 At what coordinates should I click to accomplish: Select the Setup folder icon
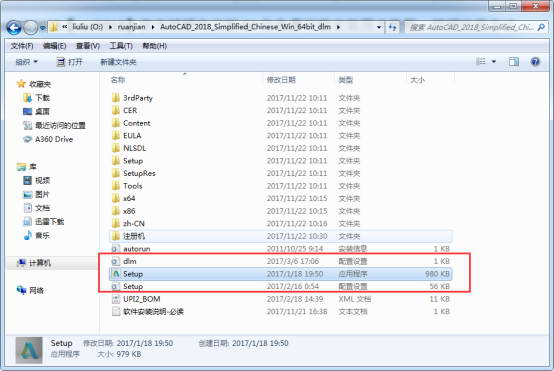pyautogui.click(x=116, y=161)
